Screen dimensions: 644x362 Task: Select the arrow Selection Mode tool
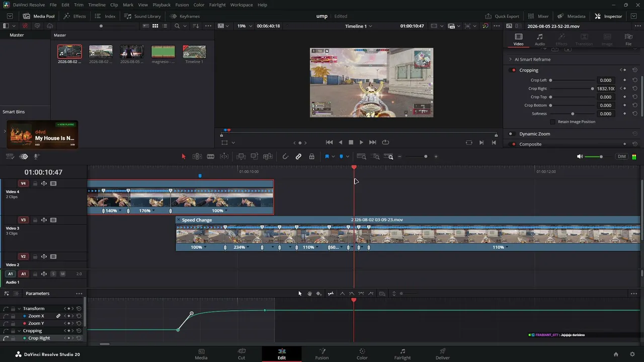coord(184,156)
